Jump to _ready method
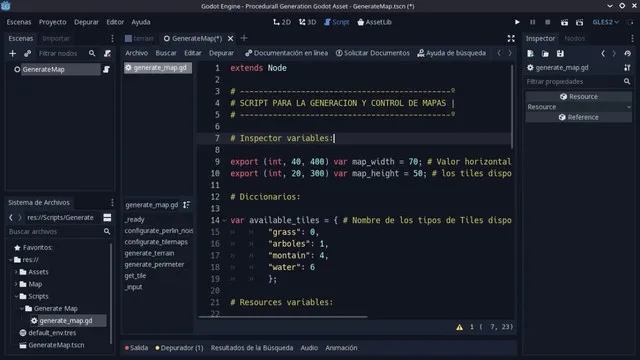Viewport: 640px width, 360px height. tap(135, 220)
